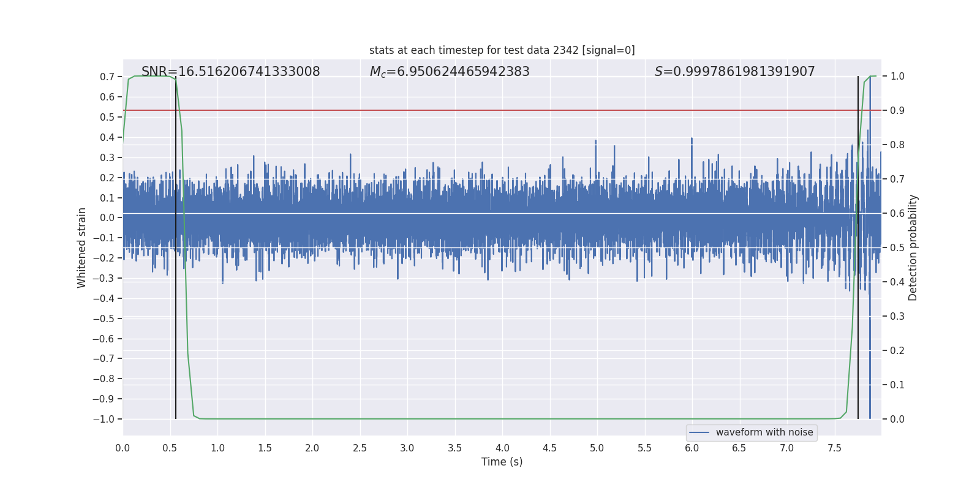980x490 pixels.
Task: Select the chirp mass Mc=6.950624465942383 annotation
Action: 450,72
